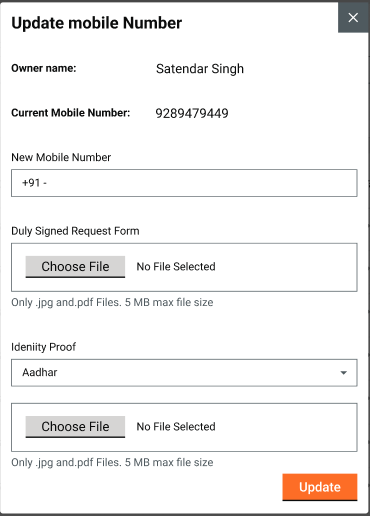Close the Update mobile Number dialog

[353, 18]
